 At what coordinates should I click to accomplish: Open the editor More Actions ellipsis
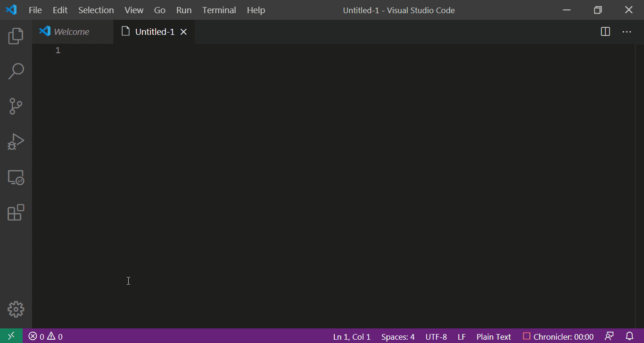coord(627,32)
